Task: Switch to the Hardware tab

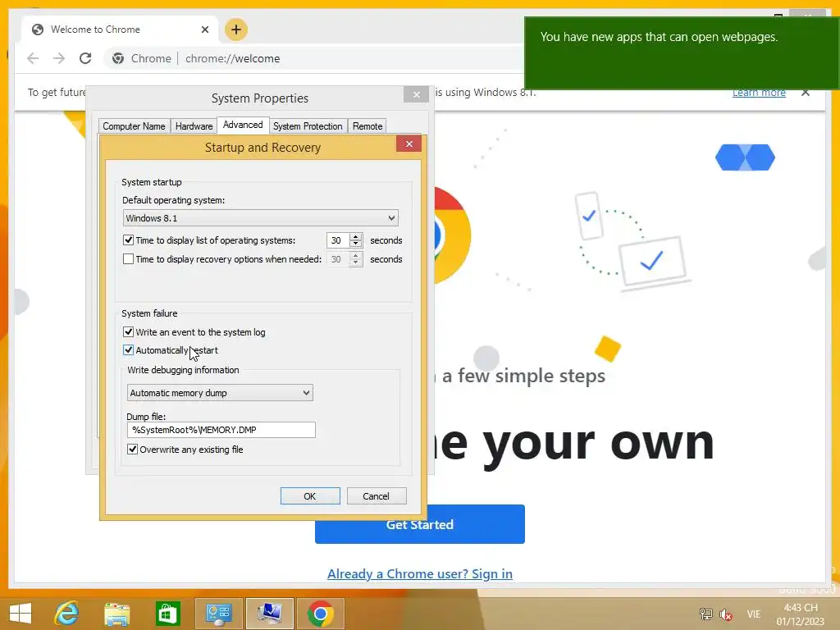Action: point(194,126)
